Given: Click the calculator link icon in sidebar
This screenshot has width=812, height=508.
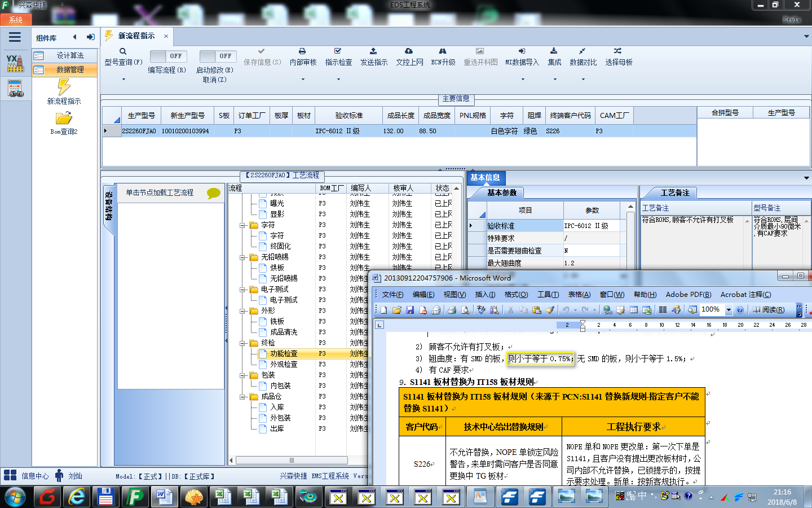Looking at the screenshot, I should 15,89.
